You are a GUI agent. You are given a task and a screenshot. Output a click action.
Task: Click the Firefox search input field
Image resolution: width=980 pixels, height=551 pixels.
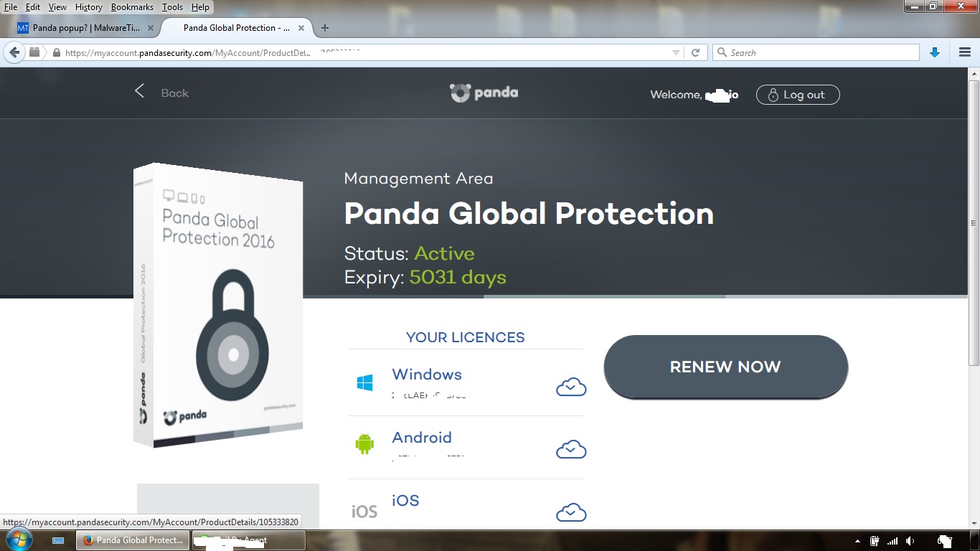click(x=821, y=52)
